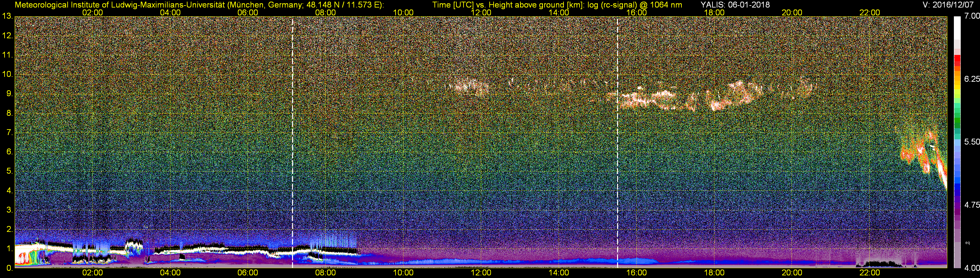Viewport: 980px width, 278px height.
Task: Click the 16:00 label on bottom time axis
Action: click(x=636, y=273)
